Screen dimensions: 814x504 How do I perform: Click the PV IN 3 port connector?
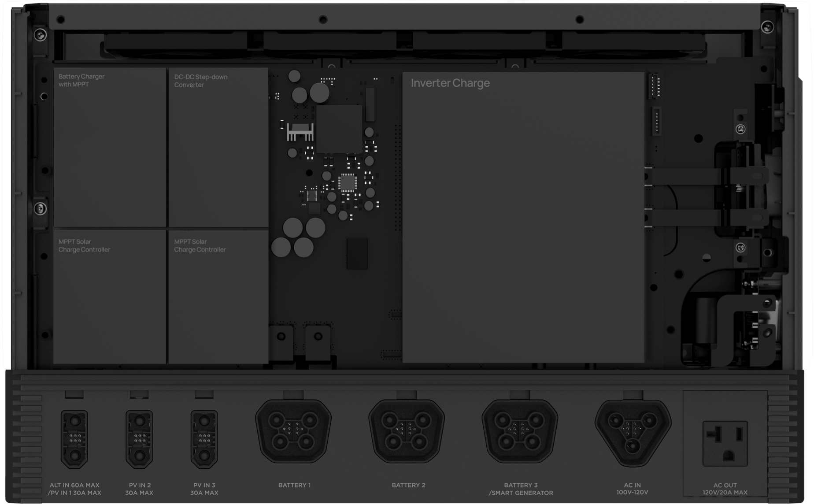[204, 439]
